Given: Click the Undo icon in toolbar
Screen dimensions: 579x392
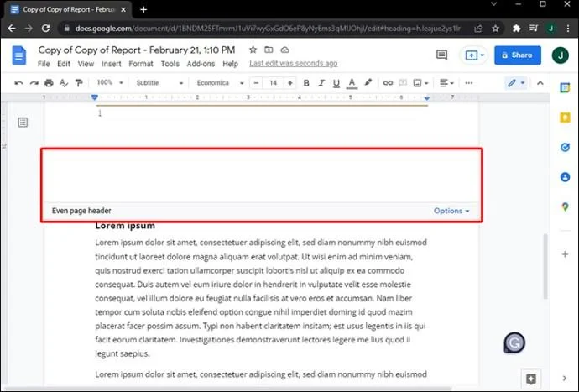Looking at the screenshot, I should pyautogui.click(x=18, y=83).
